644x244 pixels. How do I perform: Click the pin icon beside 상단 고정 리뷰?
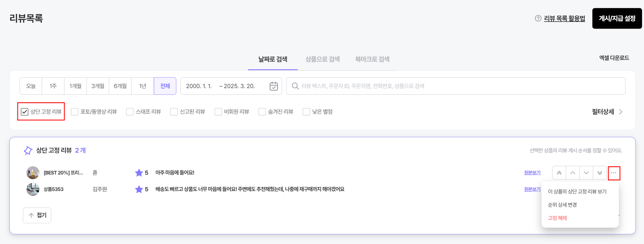28,150
